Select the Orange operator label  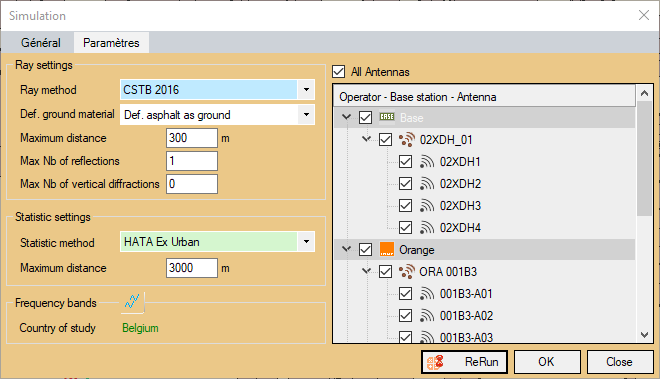point(416,250)
